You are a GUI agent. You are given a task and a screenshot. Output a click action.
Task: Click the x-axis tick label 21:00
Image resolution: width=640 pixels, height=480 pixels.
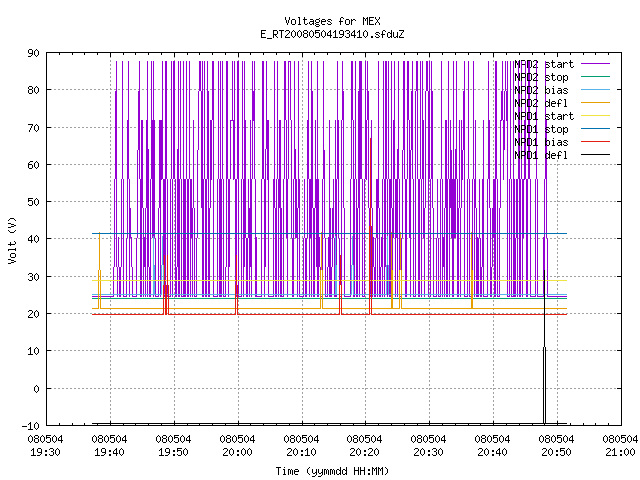[x=620, y=452]
